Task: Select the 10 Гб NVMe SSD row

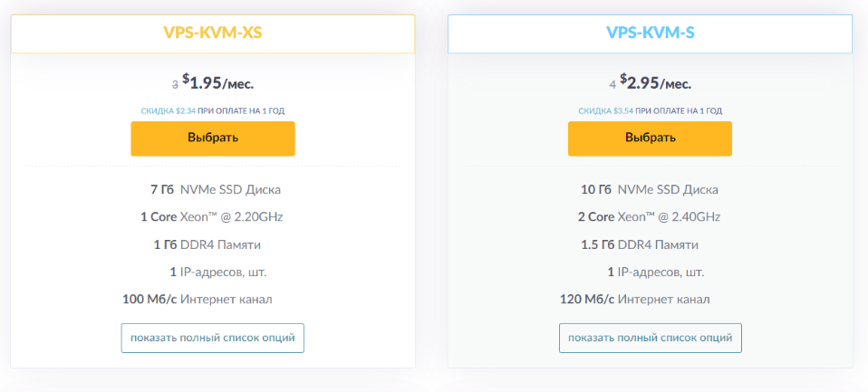Action: 650,190
